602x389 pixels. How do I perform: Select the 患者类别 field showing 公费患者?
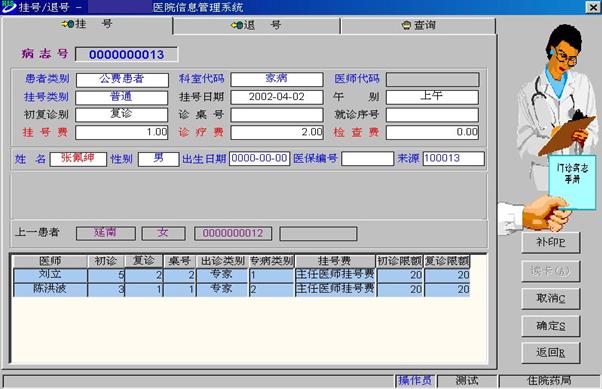click(x=122, y=79)
